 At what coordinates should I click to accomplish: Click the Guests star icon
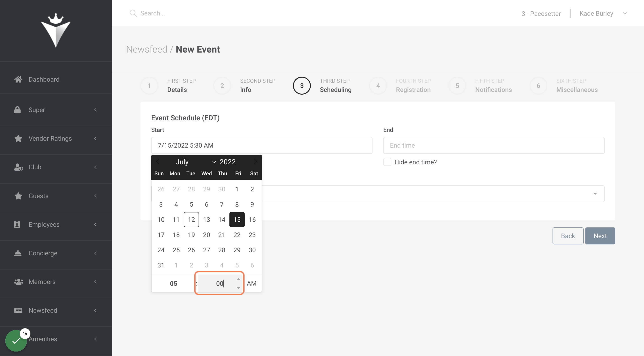(x=18, y=196)
